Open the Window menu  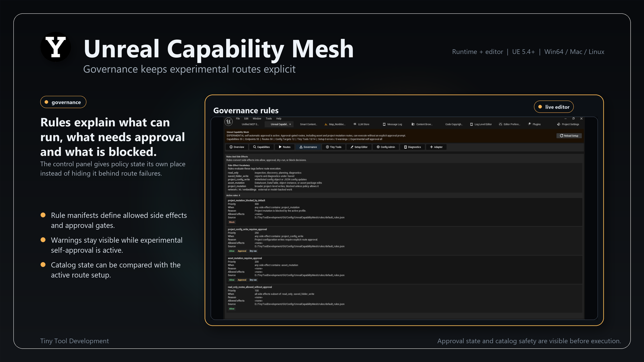(257, 119)
